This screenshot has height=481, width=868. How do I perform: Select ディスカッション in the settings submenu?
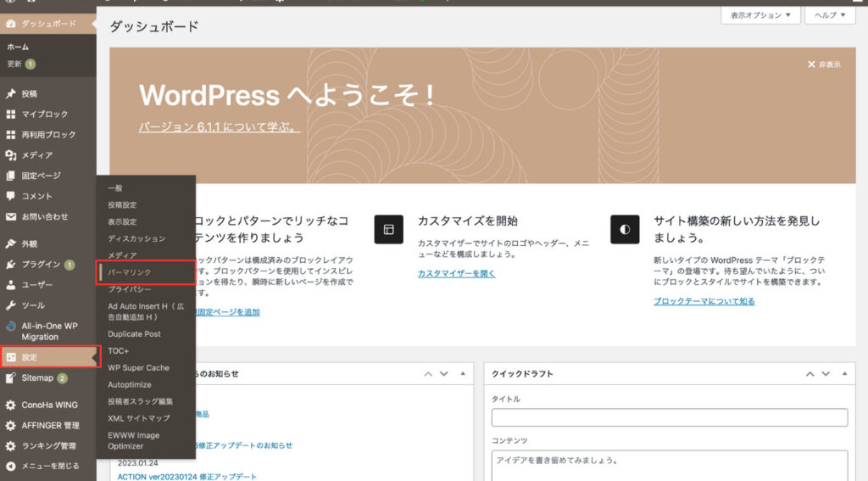coord(136,239)
